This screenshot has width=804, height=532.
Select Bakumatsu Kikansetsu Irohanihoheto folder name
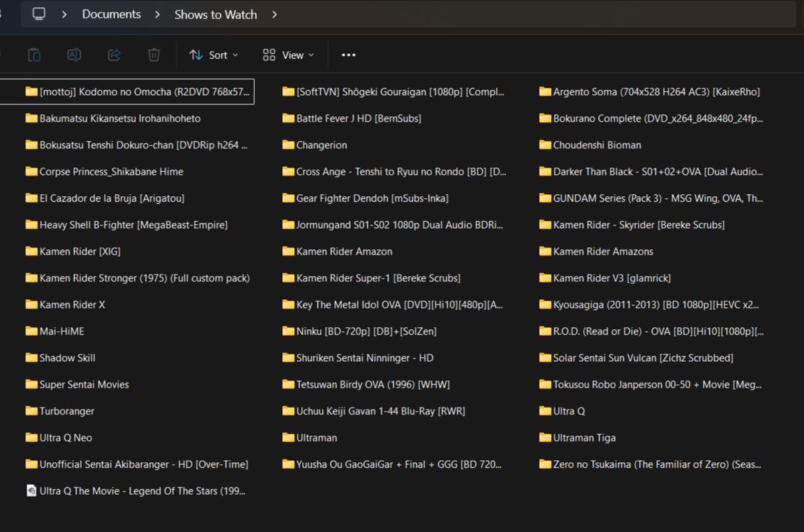coord(120,118)
